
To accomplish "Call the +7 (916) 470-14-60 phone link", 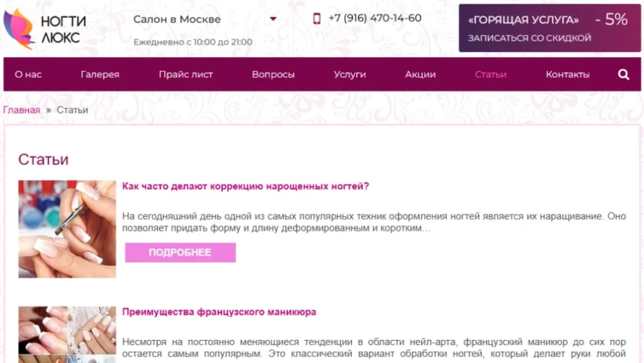I will (x=375, y=18).
